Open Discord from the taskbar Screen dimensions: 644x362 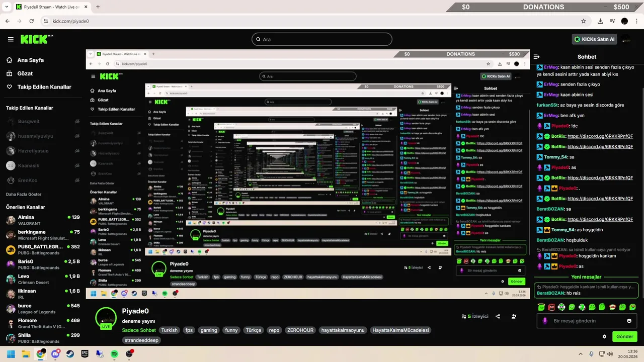click(55, 354)
